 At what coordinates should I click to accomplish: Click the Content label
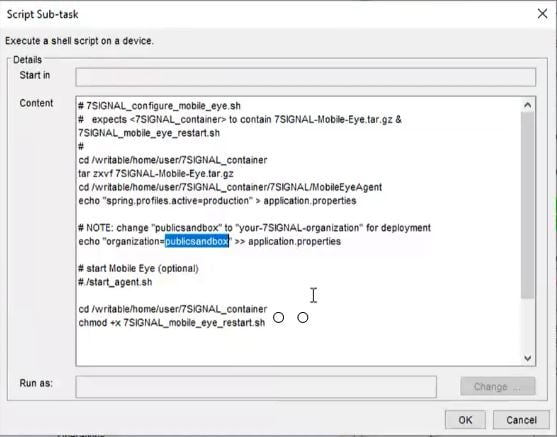pos(36,103)
